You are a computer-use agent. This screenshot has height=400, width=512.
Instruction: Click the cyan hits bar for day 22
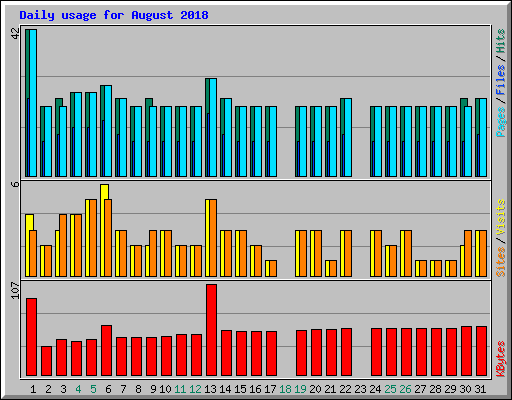pyautogui.click(x=348, y=138)
